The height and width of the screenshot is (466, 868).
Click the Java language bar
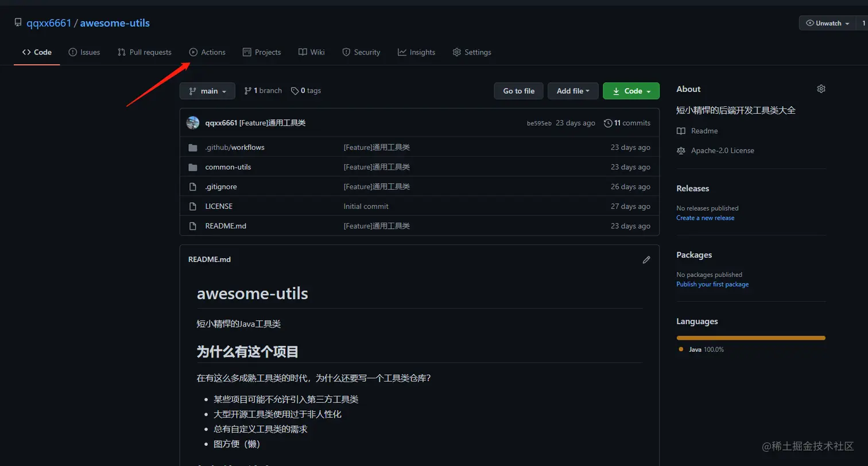(x=751, y=338)
